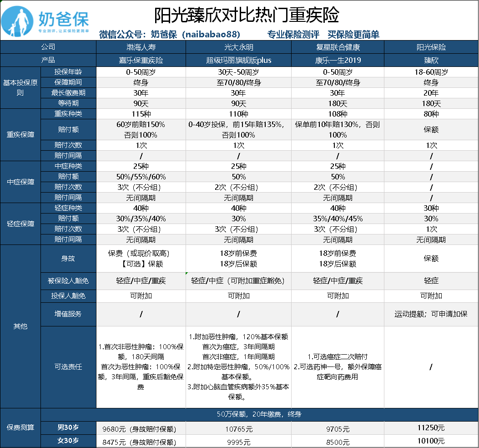
Task: Click the 重疾种类 row label
Action: point(68,114)
